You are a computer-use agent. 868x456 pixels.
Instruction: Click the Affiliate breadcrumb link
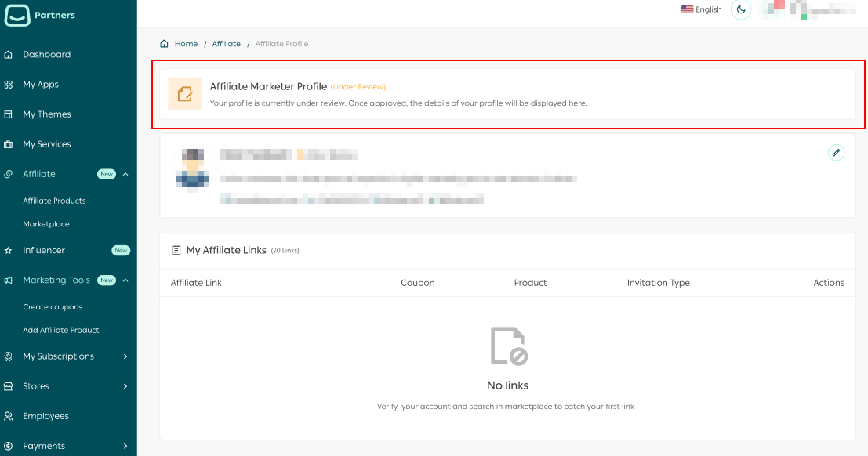pyautogui.click(x=226, y=44)
